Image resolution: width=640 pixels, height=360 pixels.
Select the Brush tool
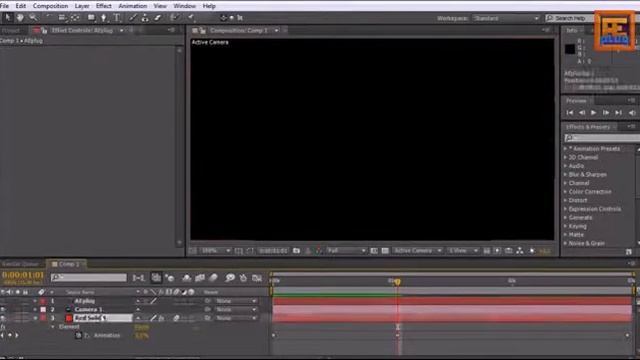pos(133,18)
